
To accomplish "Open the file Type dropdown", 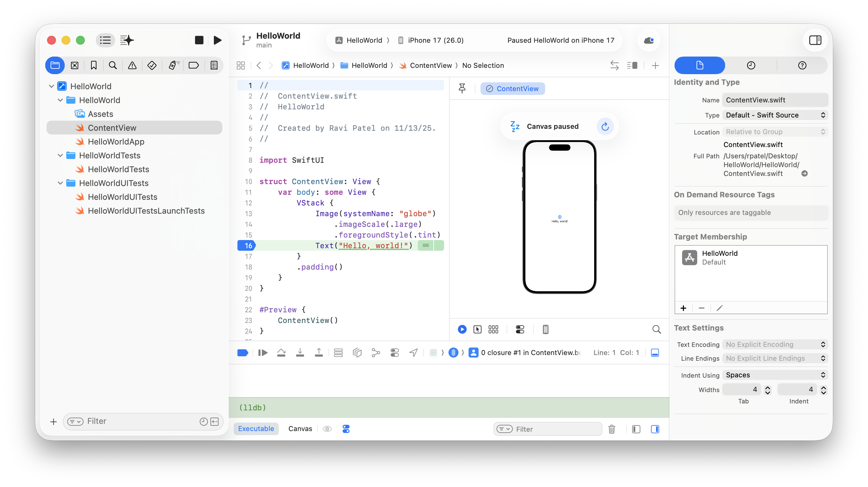I will point(775,115).
